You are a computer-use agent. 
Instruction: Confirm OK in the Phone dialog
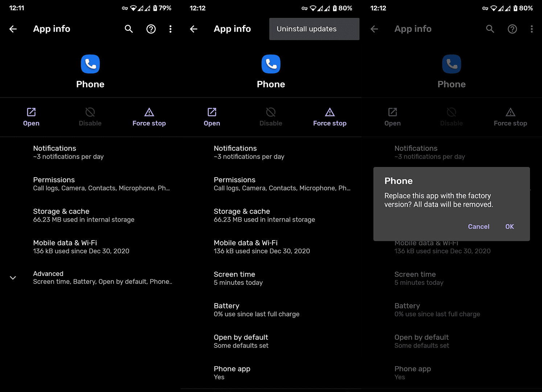tap(510, 226)
